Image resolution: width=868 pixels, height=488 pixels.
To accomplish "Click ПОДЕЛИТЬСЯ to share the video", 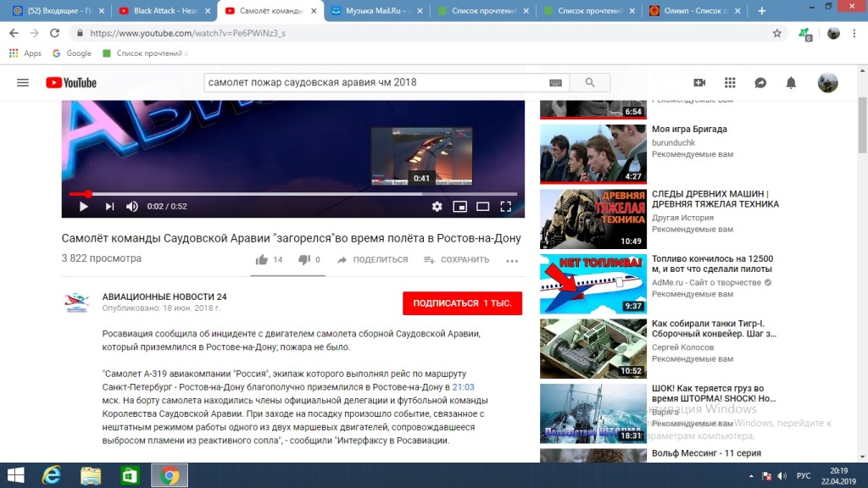I will pos(372,259).
